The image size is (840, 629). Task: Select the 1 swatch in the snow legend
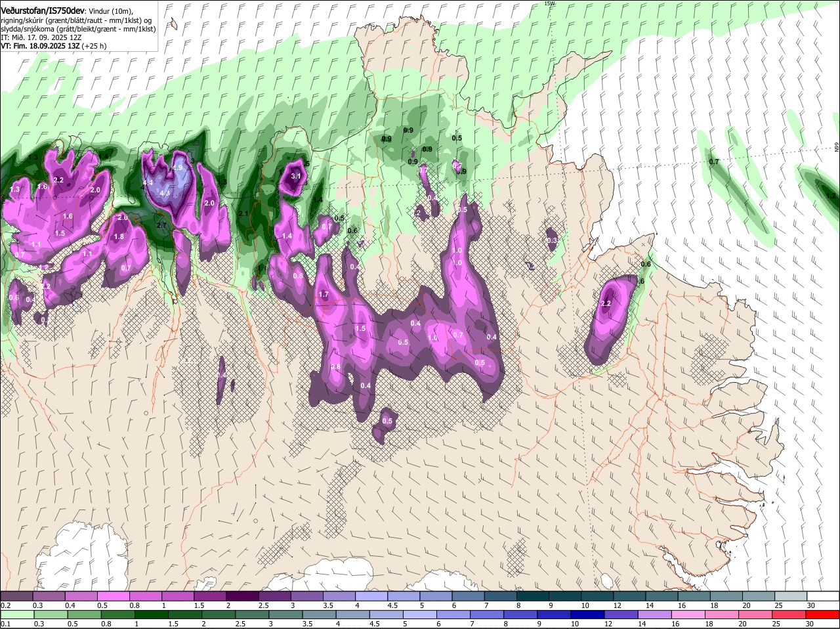[177, 596]
